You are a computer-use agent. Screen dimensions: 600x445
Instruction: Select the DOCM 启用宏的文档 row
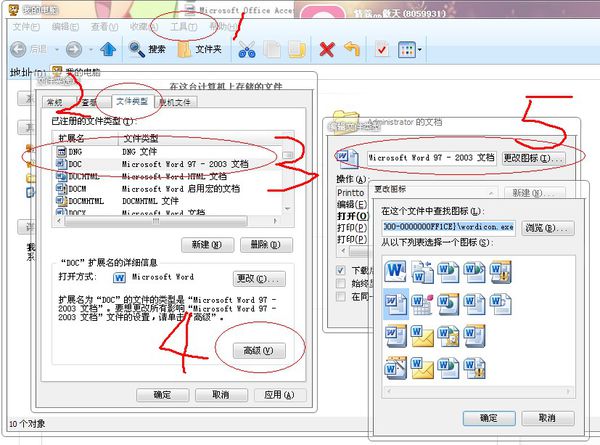point(168,189)
